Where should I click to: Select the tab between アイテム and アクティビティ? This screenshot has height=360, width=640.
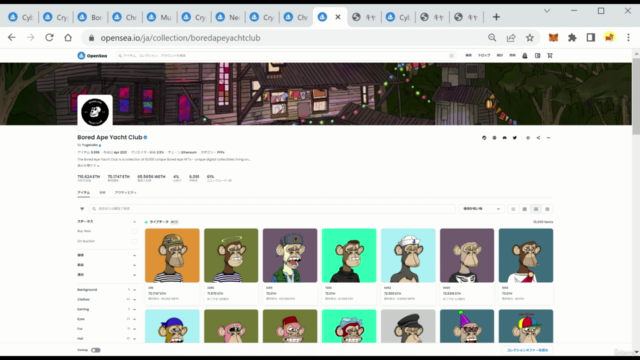pos(102,193)
